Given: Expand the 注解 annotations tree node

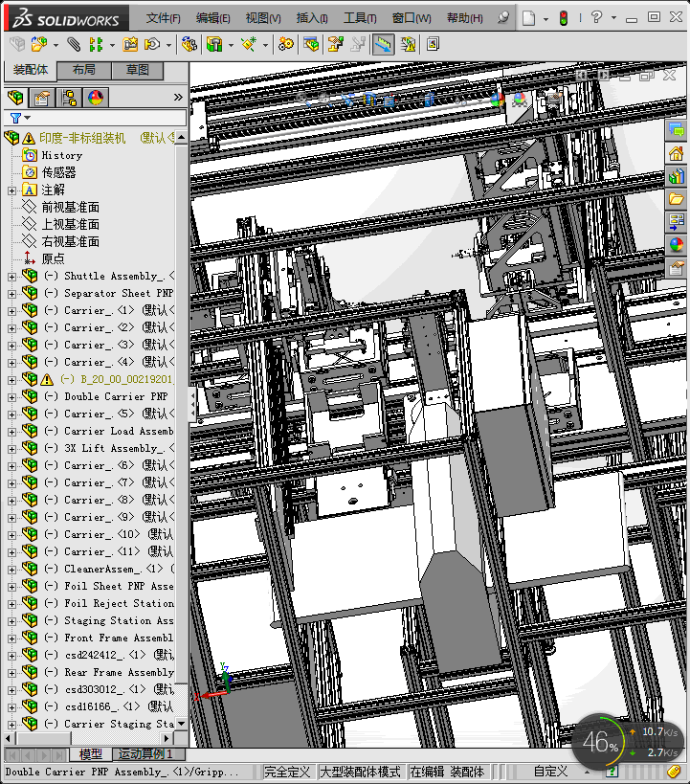Looking at the screenshot, I should [11, 190].
